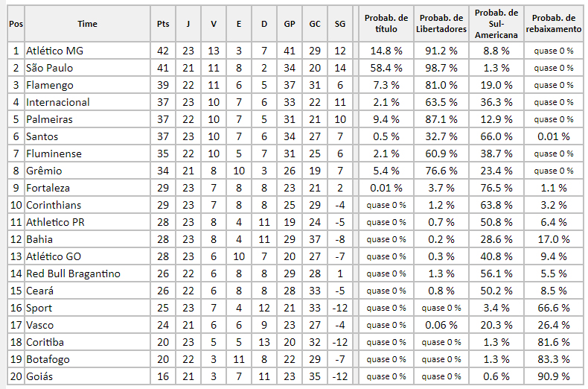Select Goiás's 90.9 % relegation probability
Screen dimensions: 588x389
click(554, 376)
